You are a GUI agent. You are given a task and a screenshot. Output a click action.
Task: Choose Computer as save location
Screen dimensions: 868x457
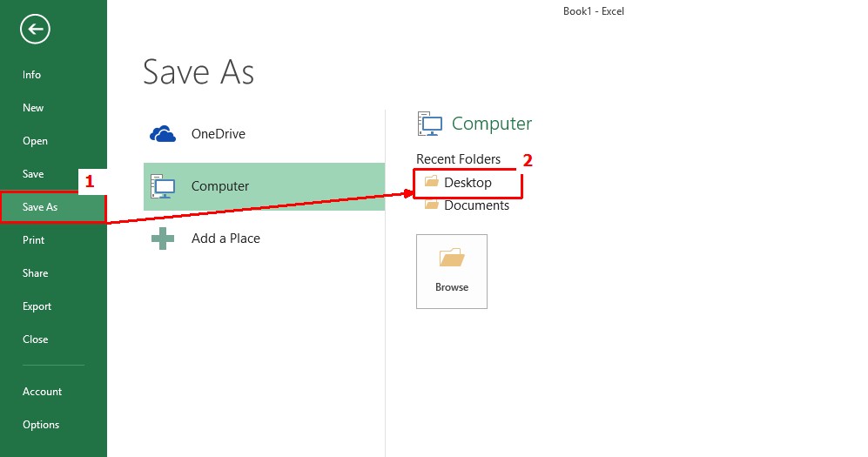click(x=264, y=186)
